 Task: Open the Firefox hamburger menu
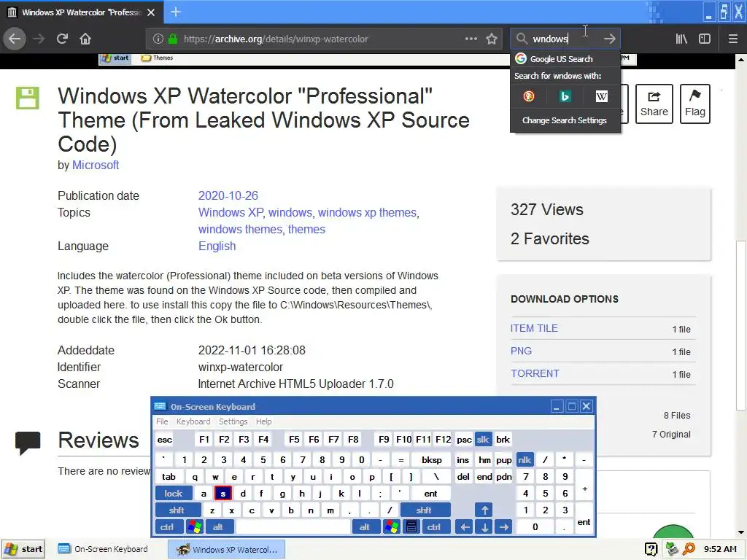pos(732,39)
